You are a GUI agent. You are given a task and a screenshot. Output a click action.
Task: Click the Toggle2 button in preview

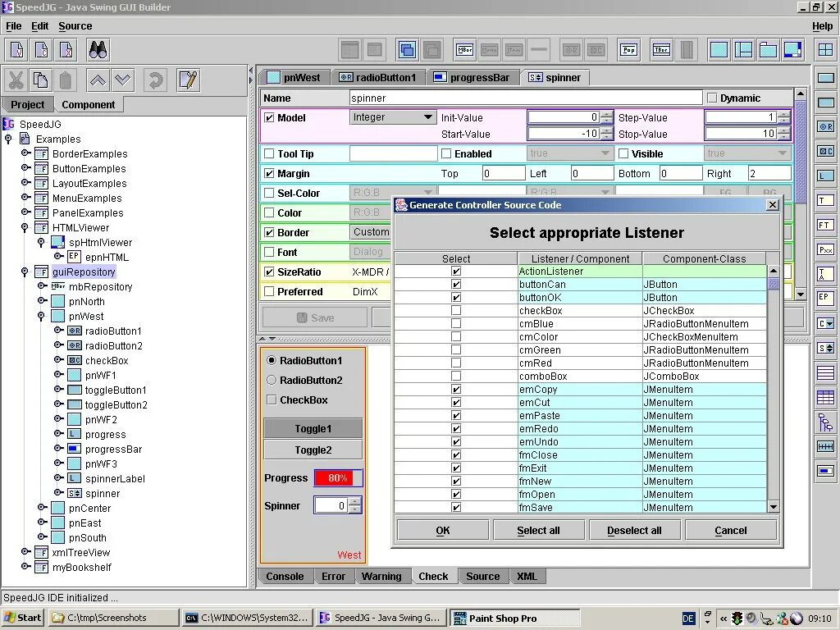313,450
